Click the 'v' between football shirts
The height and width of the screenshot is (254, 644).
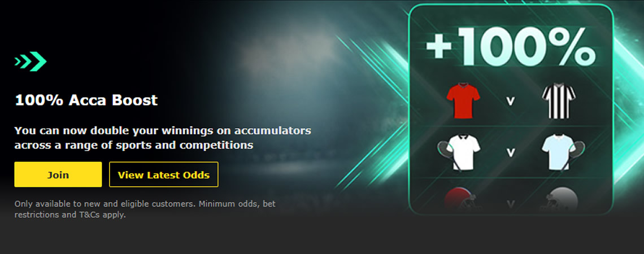coord(511,101)
